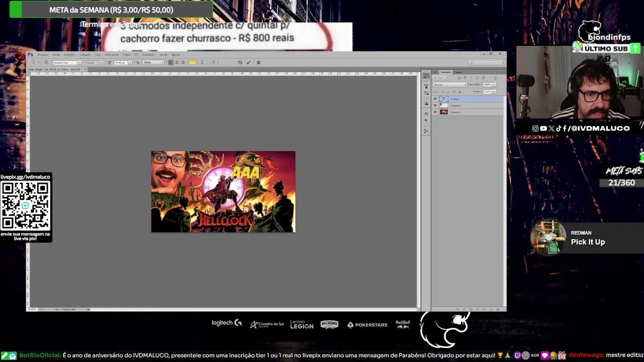
Task: Hide the Camada 2 layer
Action: tap(435, 106)
